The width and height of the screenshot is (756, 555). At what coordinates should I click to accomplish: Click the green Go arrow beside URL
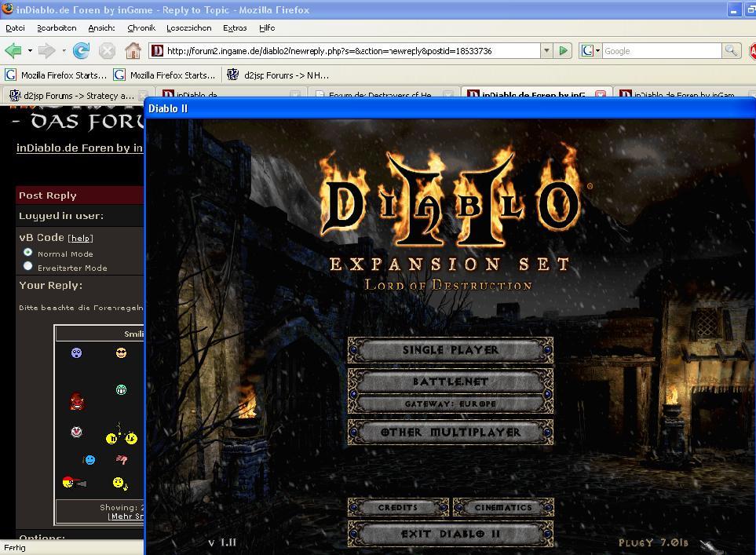[x=563, y=50]
